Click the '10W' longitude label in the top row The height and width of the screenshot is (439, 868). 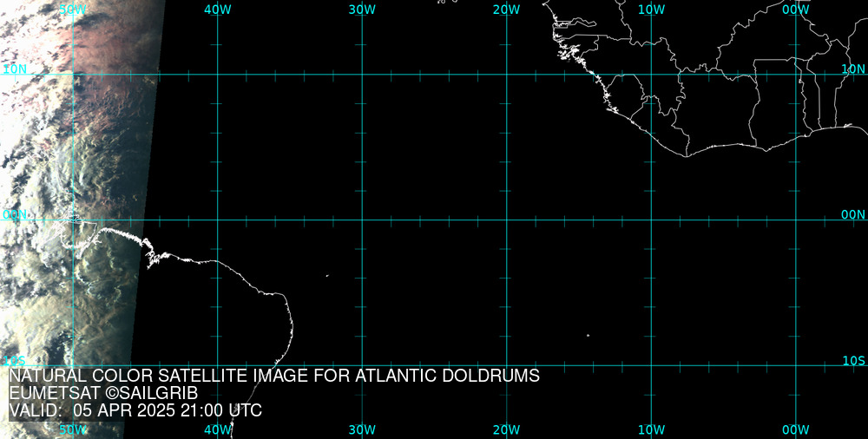point(652,10)
